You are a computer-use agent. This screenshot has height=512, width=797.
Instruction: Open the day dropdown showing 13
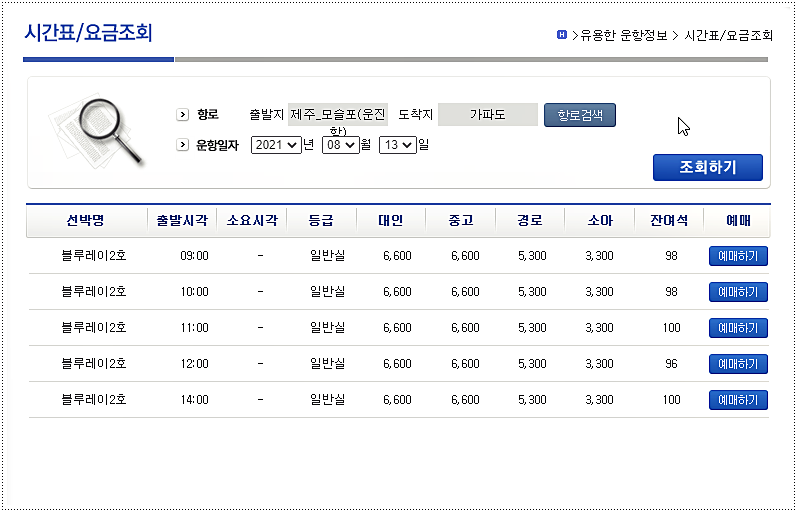pyautogui.click(x=397, y=145)
